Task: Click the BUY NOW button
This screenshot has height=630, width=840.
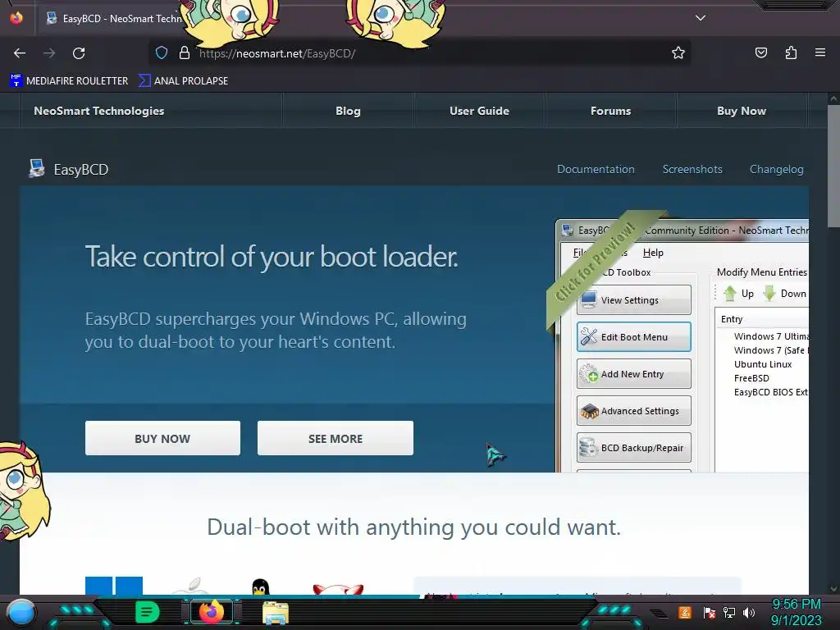Action: pos(162,438)
